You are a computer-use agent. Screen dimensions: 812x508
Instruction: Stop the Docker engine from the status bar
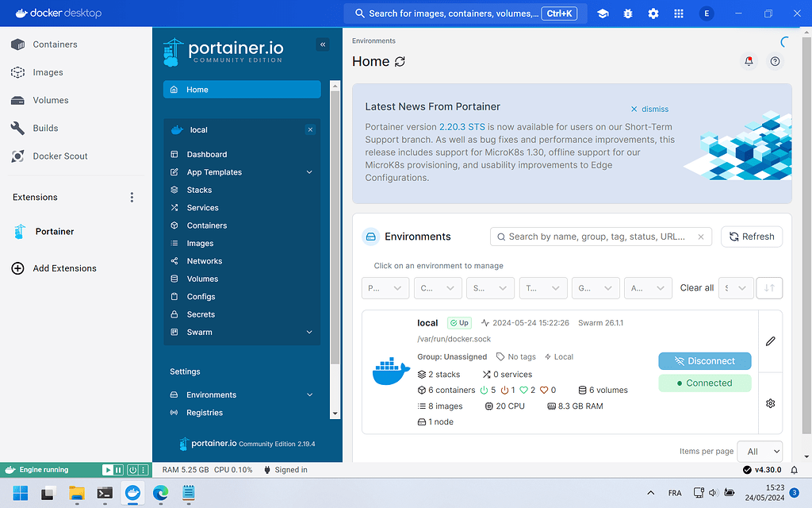pyautogui.click(x=131, y=470)
